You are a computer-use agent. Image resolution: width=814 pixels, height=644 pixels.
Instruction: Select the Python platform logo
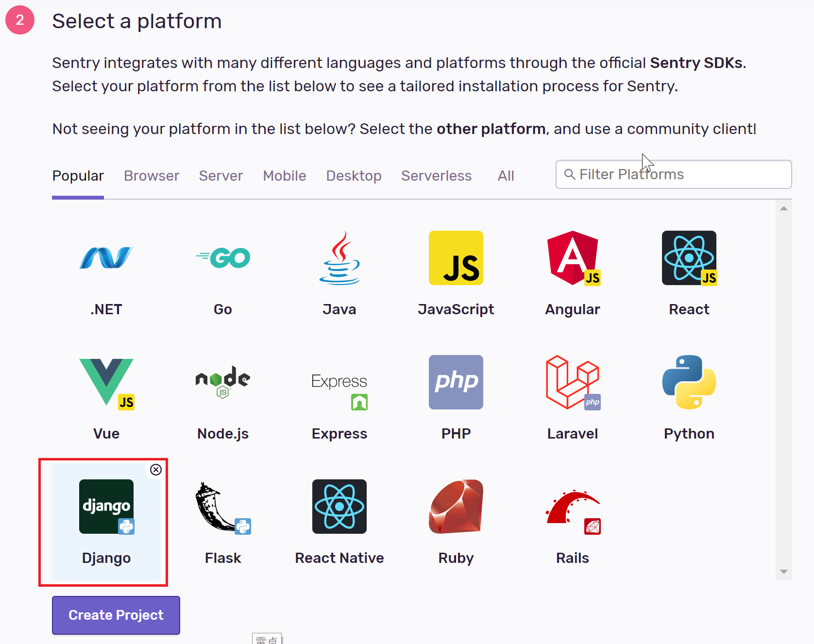pos(689,382)
